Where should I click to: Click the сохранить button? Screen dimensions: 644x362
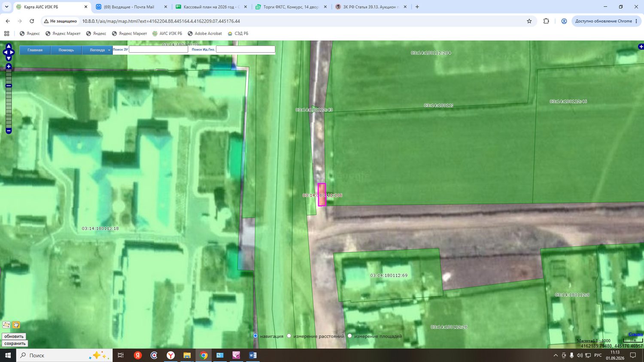click(x=15, y=344)
